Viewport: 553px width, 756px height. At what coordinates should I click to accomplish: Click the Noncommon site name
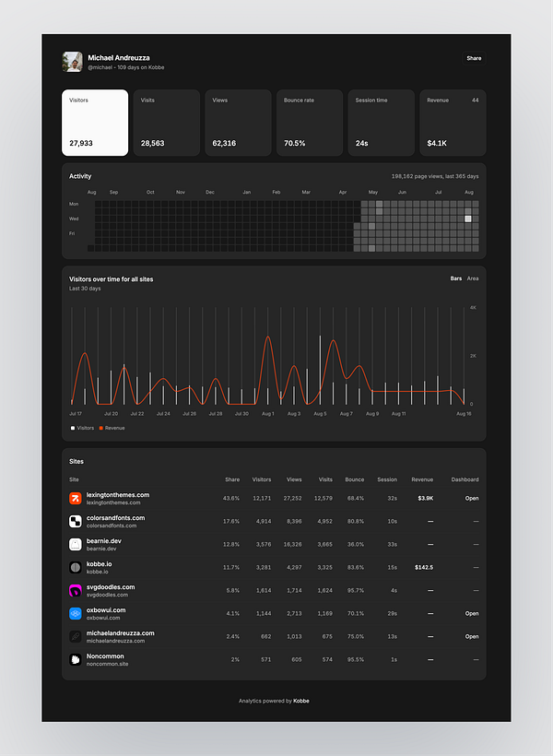coord(105,656)
